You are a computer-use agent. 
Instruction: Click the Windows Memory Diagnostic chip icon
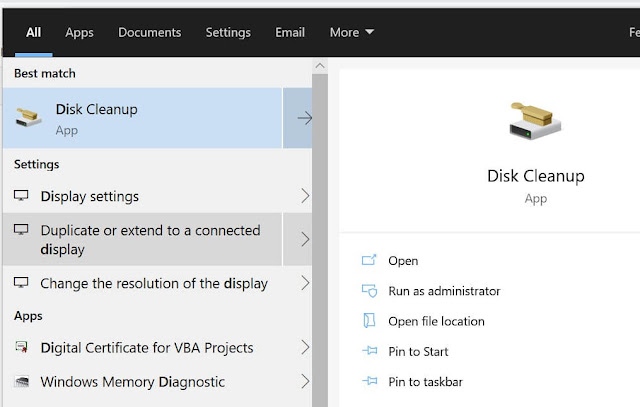tap(21, 381)
